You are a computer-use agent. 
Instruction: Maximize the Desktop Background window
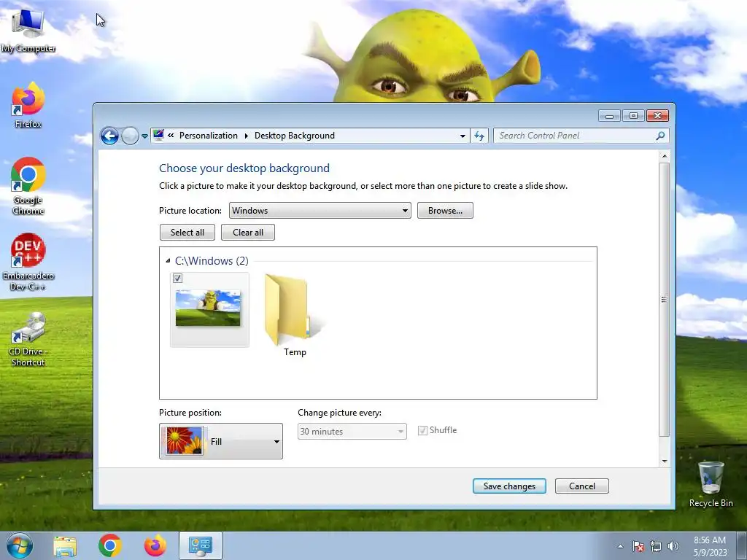pos(633,116)
